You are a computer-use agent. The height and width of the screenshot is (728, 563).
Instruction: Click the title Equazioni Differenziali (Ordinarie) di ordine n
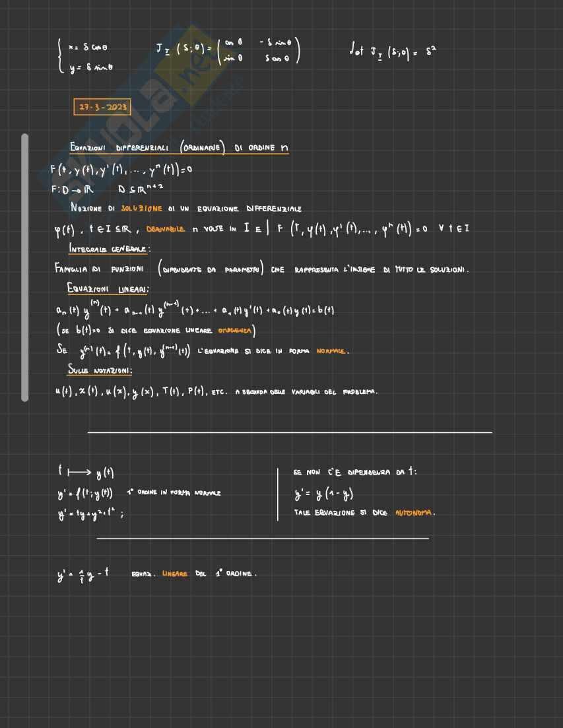point(179,148)
